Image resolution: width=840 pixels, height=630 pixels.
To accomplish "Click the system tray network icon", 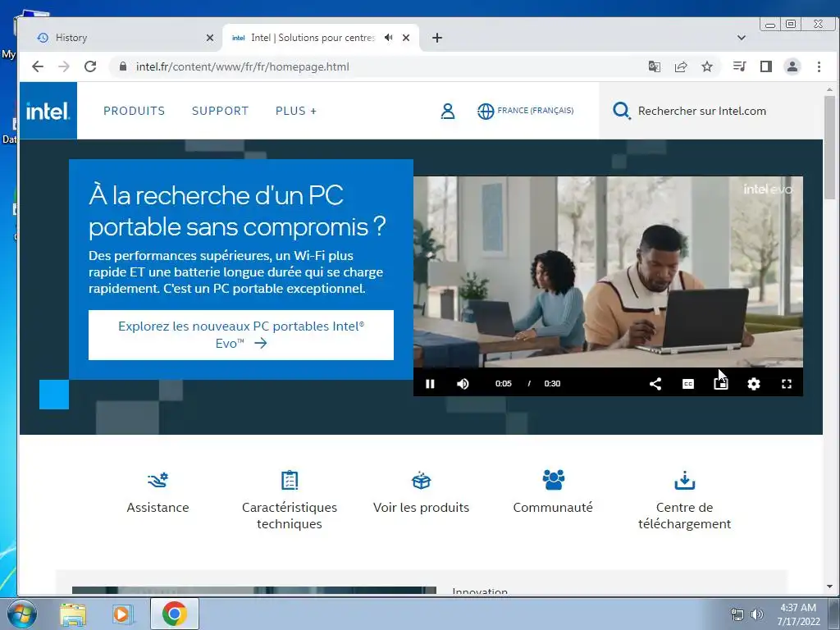I will coord(737,614).
